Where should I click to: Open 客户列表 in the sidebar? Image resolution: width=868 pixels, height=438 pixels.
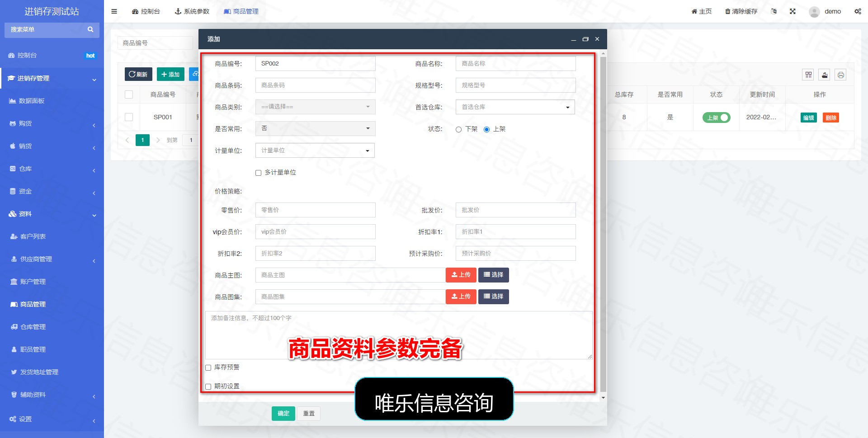[x=33, y=236]
